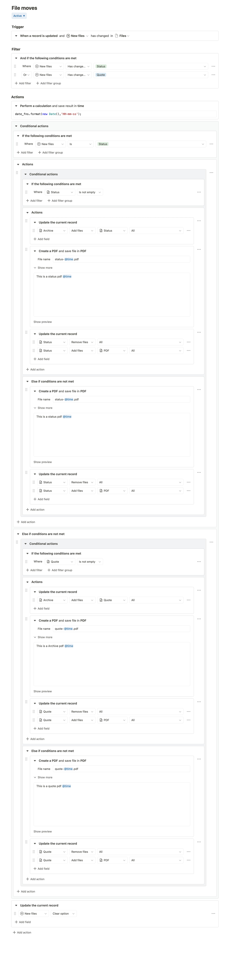Collapse the Trigger row with its triangle
The height and width of the screenshot is (980, 239).
16,36
